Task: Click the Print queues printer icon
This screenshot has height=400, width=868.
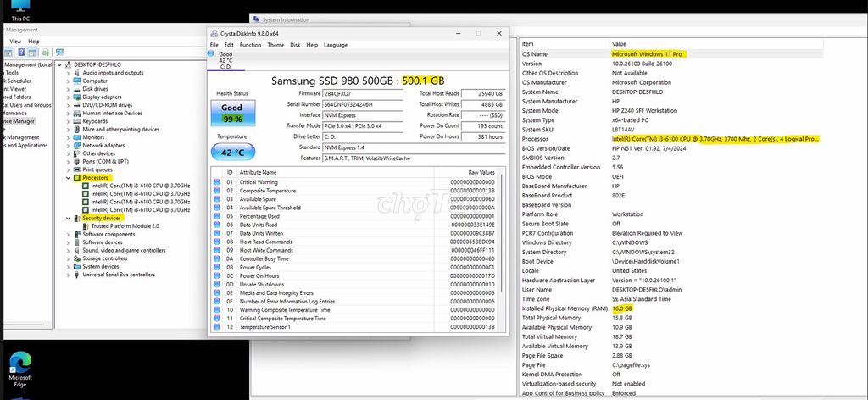Action: point(76,169)
